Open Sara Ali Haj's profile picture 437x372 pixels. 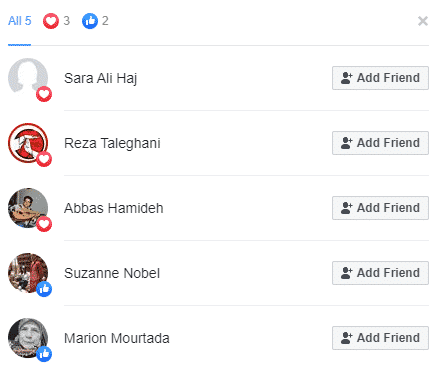[28, 78]
